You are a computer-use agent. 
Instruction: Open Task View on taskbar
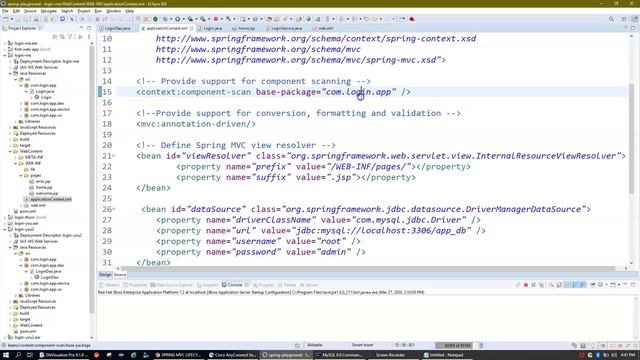click(x=29, y=355)
